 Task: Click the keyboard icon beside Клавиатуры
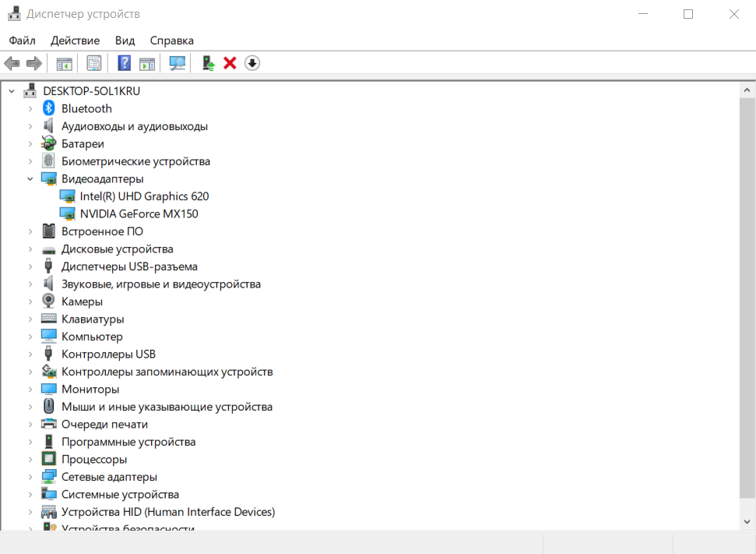(49, 319)
